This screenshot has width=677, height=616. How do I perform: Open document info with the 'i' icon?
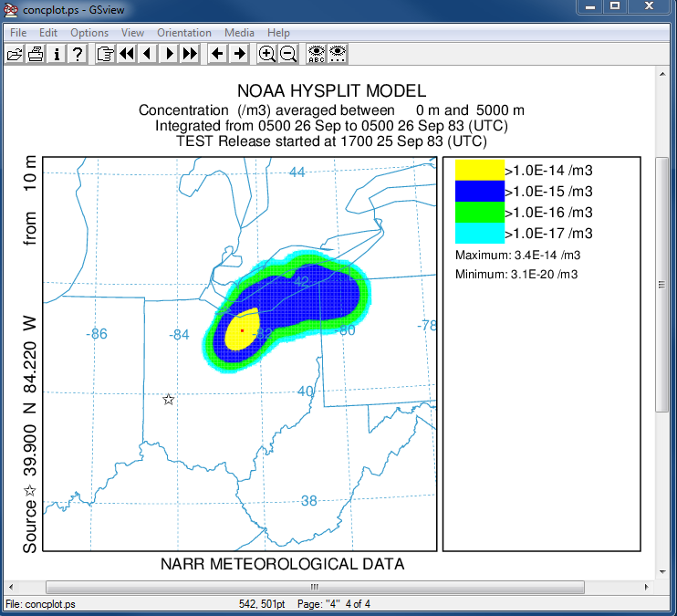[x=57, y=54]
